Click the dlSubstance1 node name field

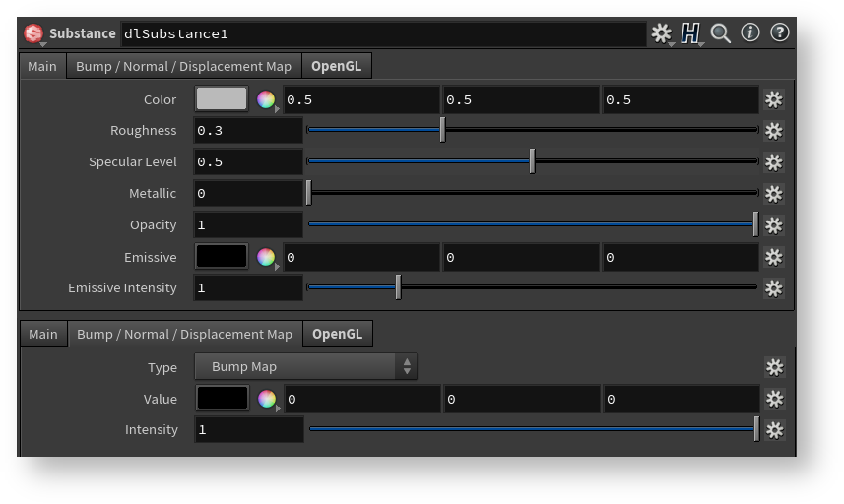(382, 33)
